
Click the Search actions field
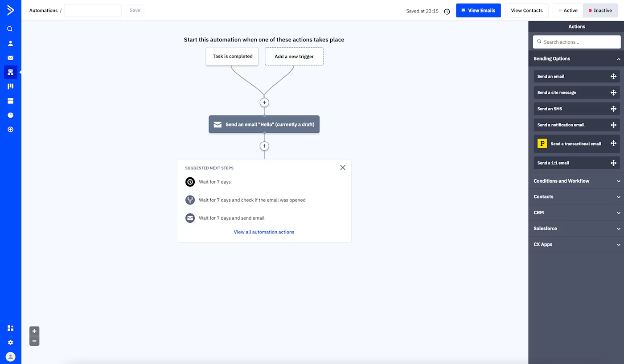[577, 42]
